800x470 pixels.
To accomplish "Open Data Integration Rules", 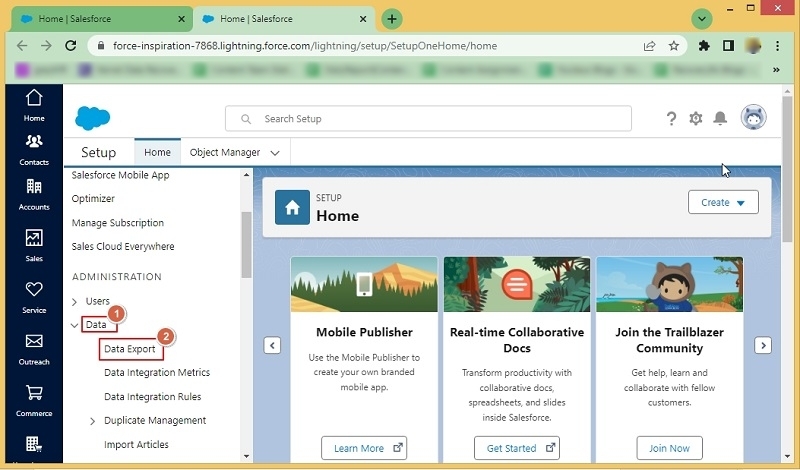I will coord(153,397).
